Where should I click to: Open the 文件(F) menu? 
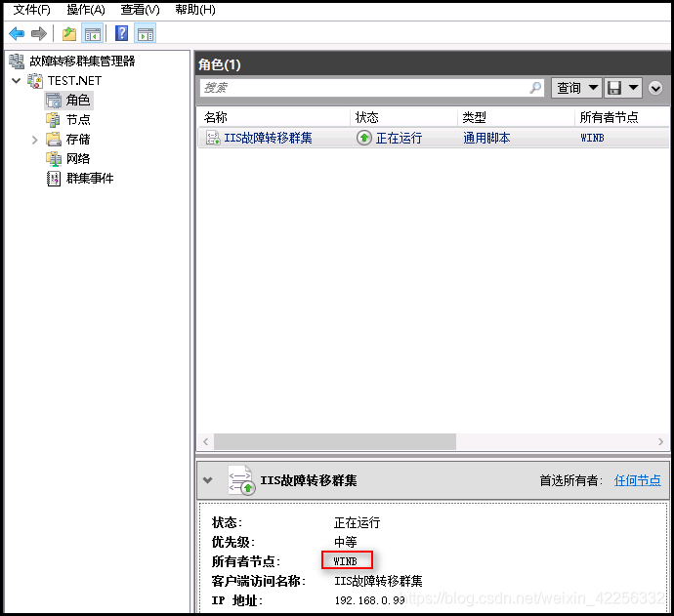click(32, 10)
